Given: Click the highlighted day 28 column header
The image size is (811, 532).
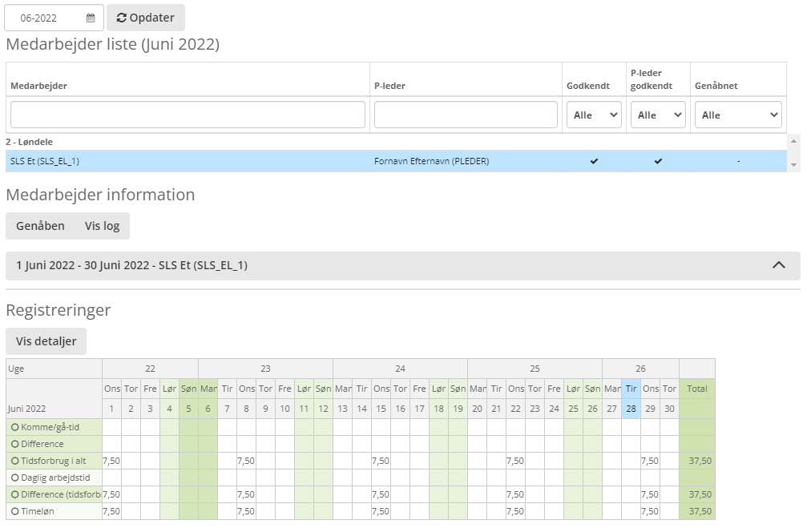Looking at the screenshot, I should pyautogui.click(x=631, y=408).
